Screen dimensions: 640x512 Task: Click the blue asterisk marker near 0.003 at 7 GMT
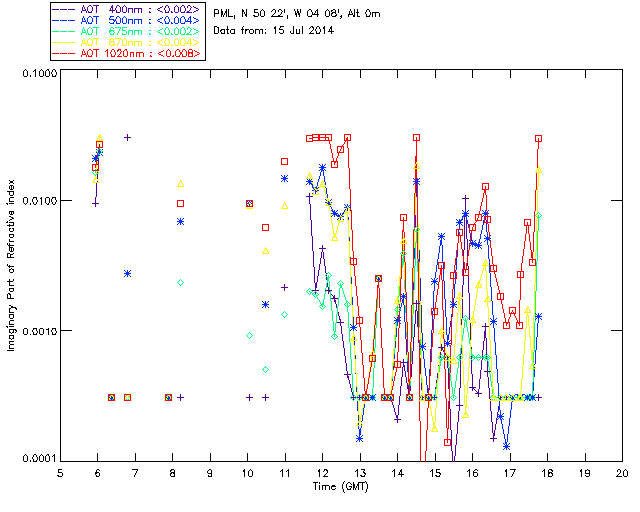click(x=127, y=273)
